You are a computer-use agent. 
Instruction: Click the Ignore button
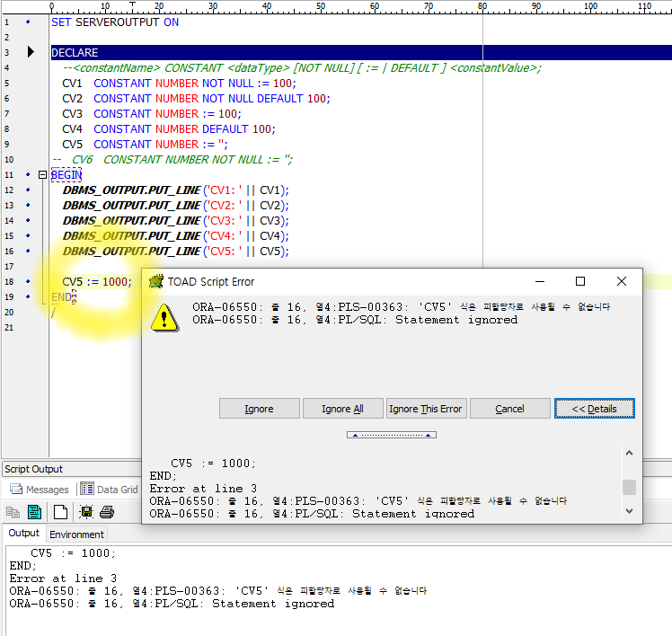pyautogui.click(x=260, y=409)
